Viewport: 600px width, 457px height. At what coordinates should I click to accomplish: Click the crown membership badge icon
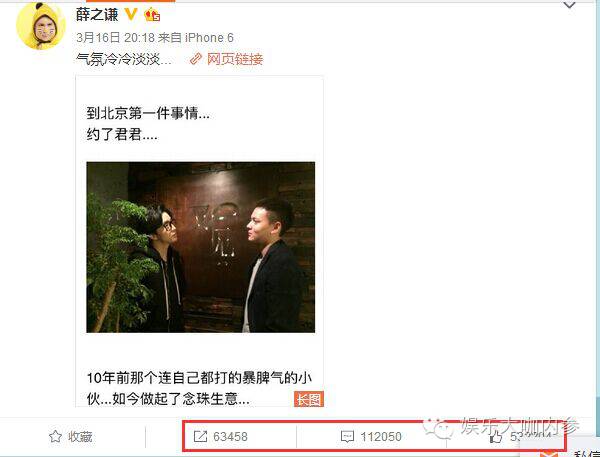click(152, 15)
